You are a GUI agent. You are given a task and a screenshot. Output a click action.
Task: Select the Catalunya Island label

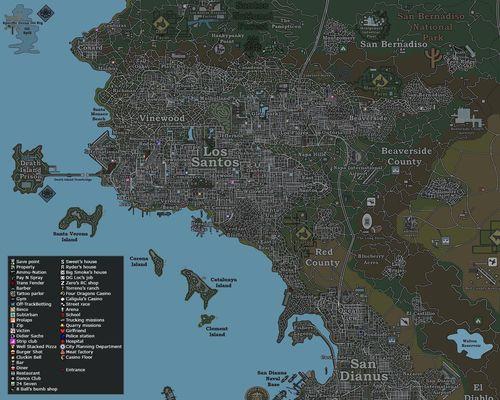224,282
